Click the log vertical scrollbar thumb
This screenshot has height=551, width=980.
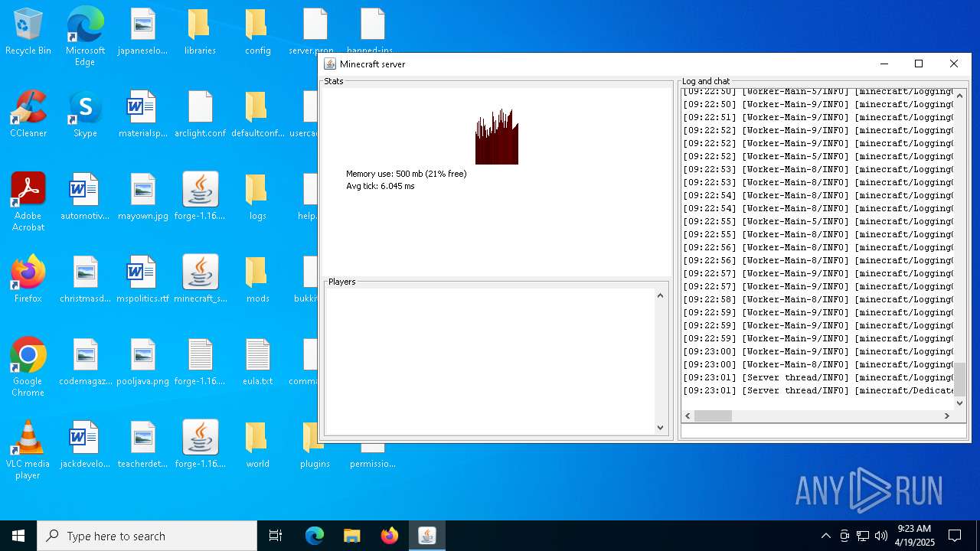coord(959,379)
